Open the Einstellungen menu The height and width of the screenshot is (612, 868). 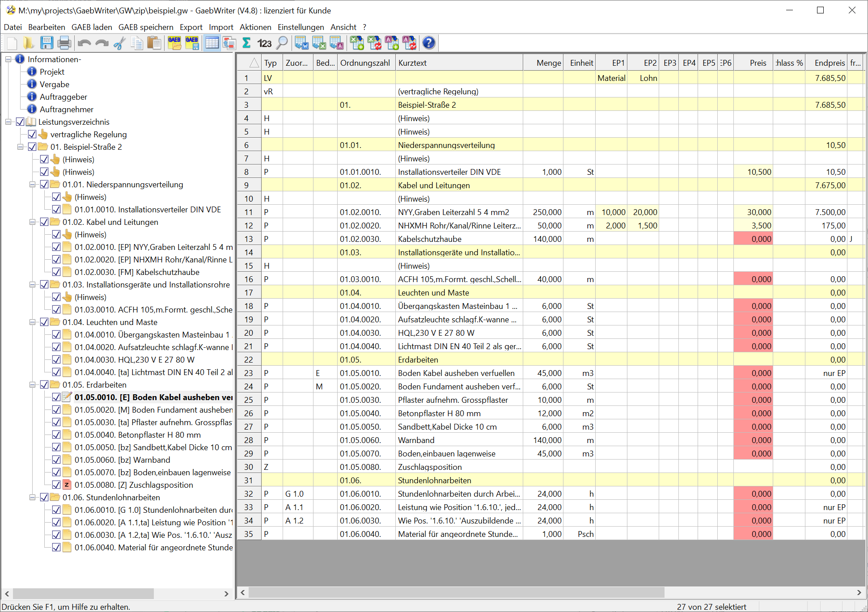tap(301, 27)
